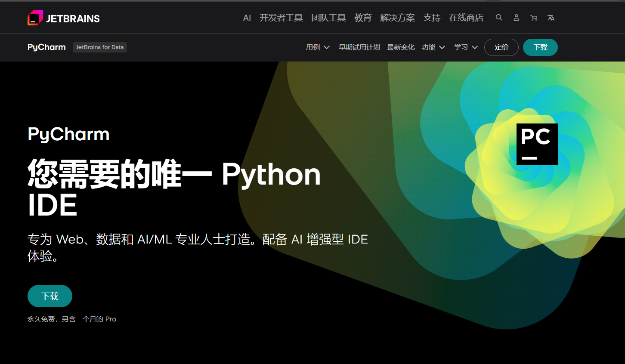Expand the 功能 dropdown
Screen dimensions: 625x364
point(433,47)
